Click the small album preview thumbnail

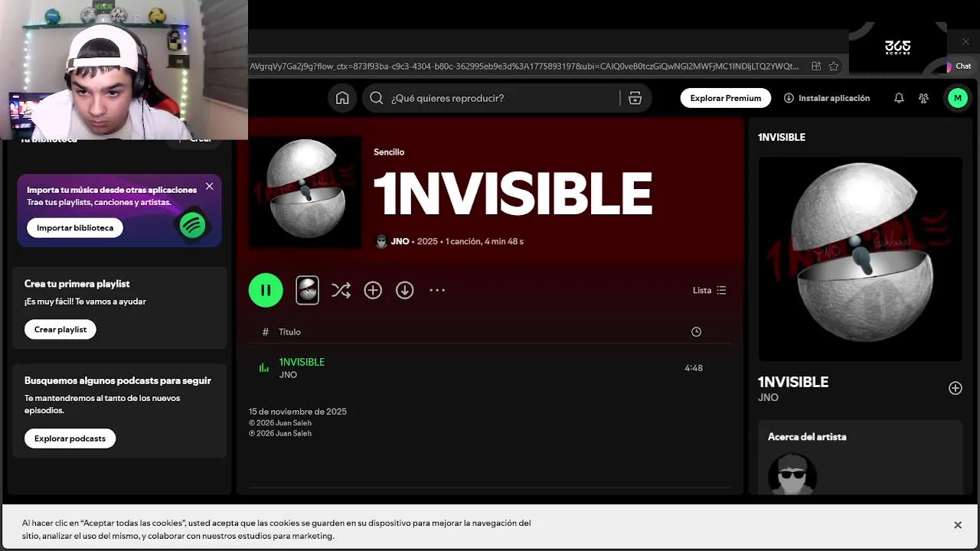(x=307, y=290)
